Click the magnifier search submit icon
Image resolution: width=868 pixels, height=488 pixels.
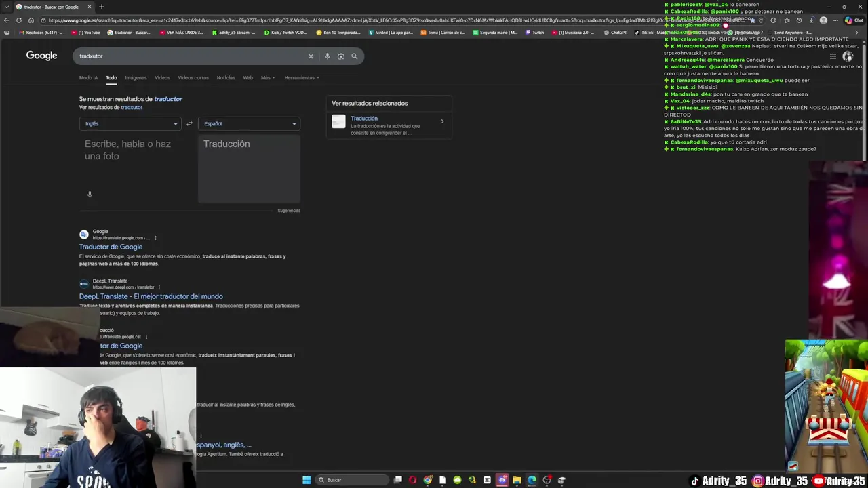click(354, 56)
